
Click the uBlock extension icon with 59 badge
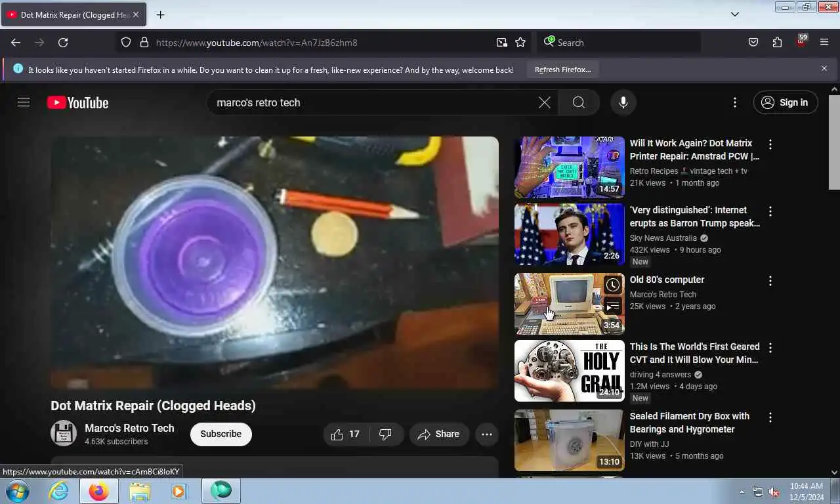point(801,42)
